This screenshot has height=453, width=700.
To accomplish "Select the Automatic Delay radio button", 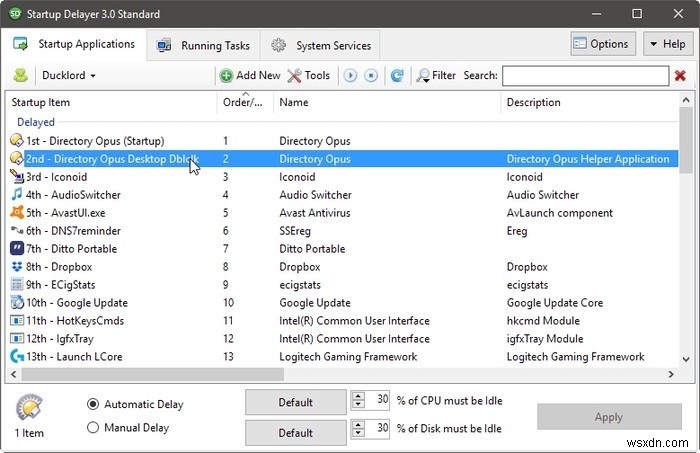I will (x=92, y=404).
